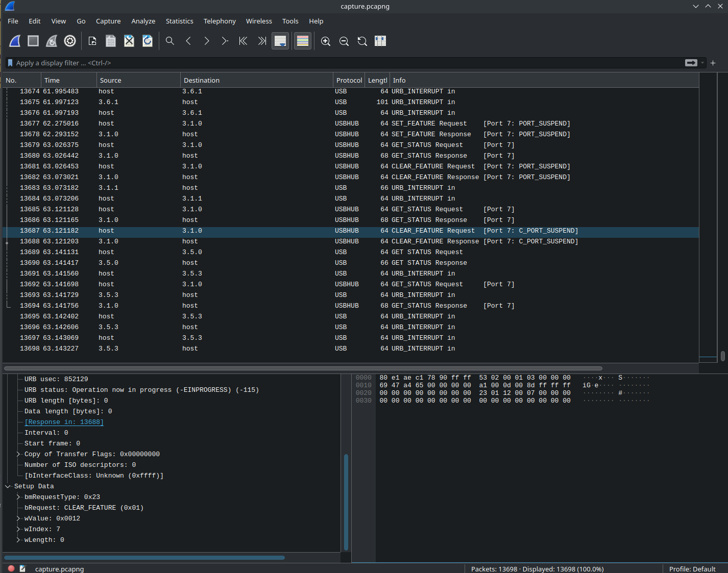Open capture options gear icon

[x=70, y=41]
